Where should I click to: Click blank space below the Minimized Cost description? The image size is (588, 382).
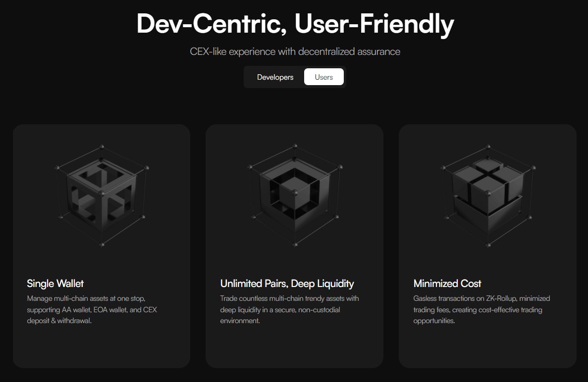(487, 346)
